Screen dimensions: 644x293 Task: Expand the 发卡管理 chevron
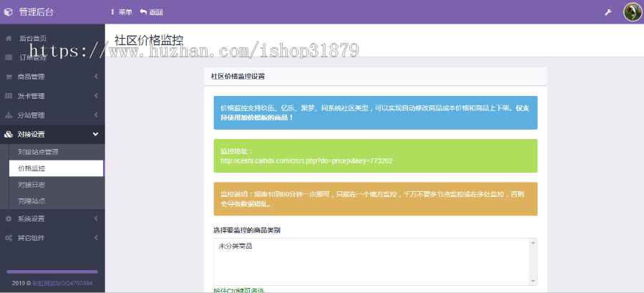tap(96, 96)
